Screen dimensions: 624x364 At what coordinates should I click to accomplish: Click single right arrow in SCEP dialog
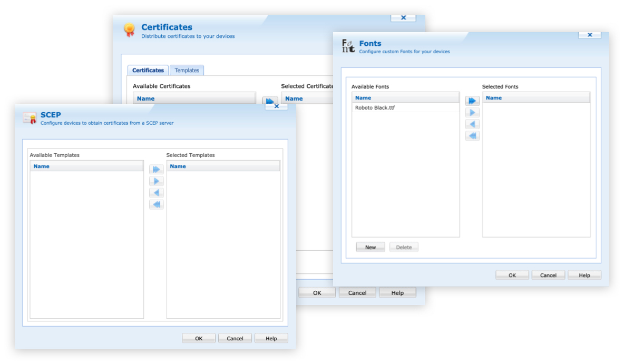coord(156,181)
